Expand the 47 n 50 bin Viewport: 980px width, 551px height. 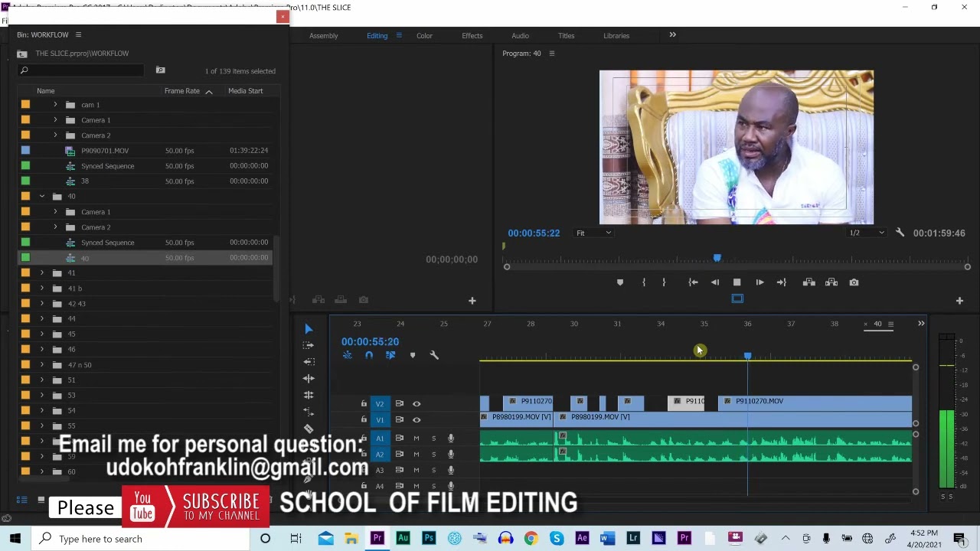click(x=42, y=365)
